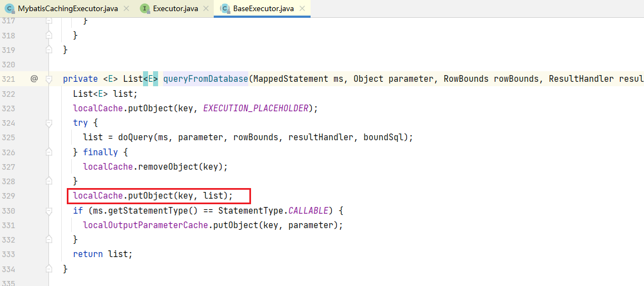The height and width of the screenshot is (286, 644).
Task: Click the EXECUTION_PLACEHOLDER constant
Action: [255, 109]
